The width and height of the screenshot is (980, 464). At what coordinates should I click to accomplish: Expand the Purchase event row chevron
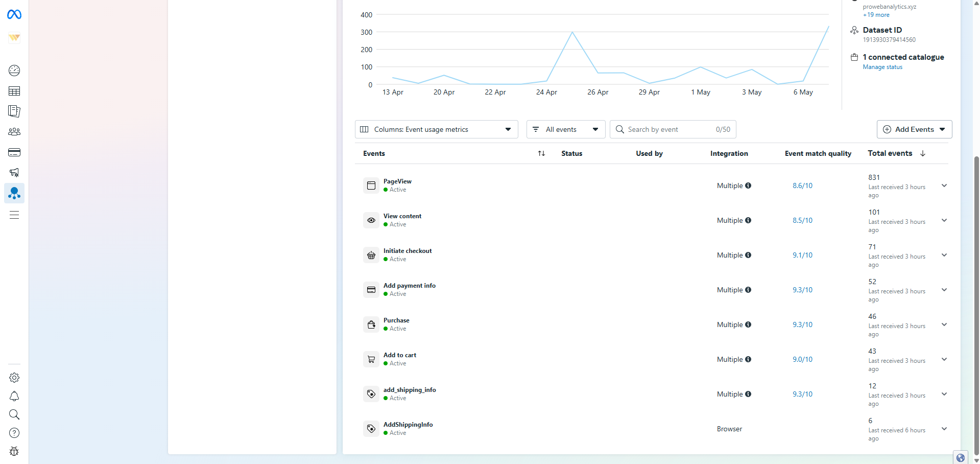click(x=944, y=324)
